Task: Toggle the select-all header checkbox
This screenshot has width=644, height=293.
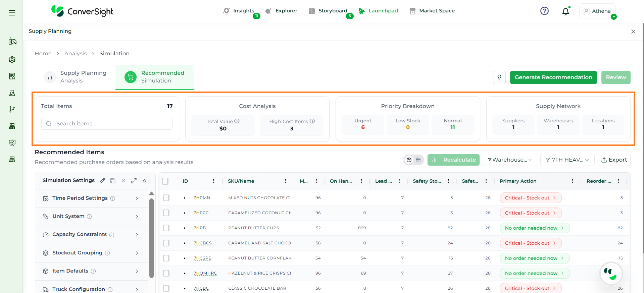Action: click(x=165, y=181)
